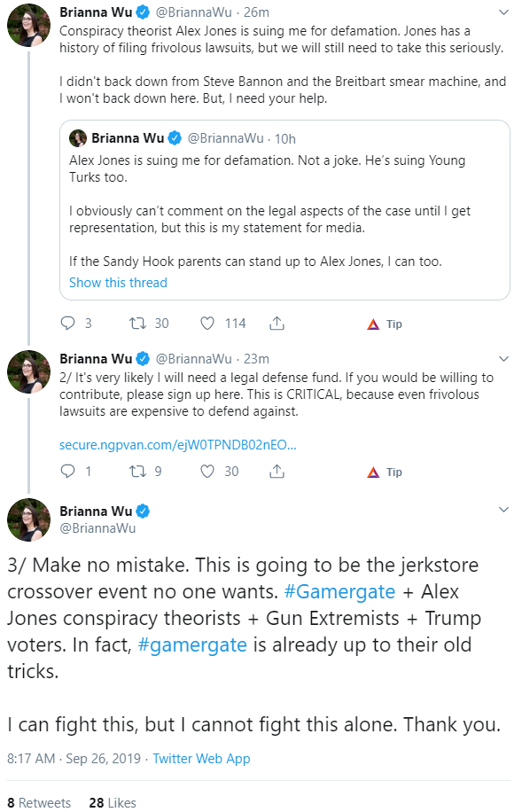Tip the first tweet using Brave Tip

385,324
